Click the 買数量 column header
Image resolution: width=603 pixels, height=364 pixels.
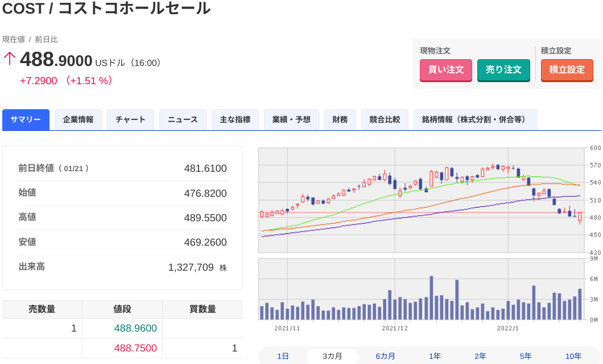tap(203, 309)
